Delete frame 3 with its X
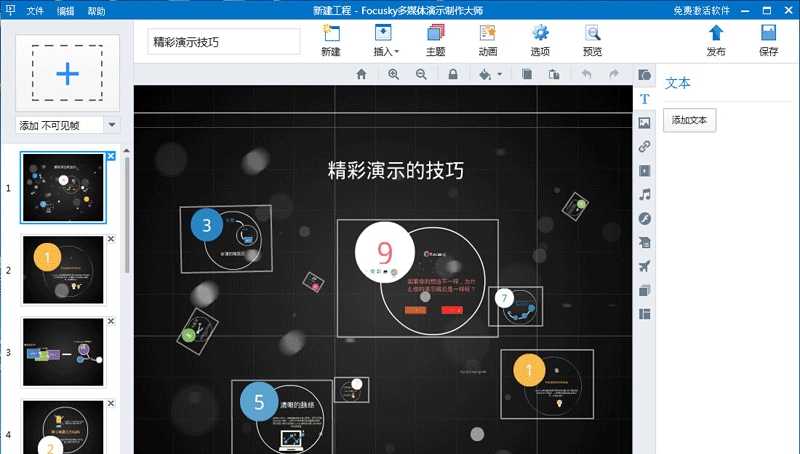Image resolution: width=800 pixels, height=454 pixels. [x=111, y=321]
